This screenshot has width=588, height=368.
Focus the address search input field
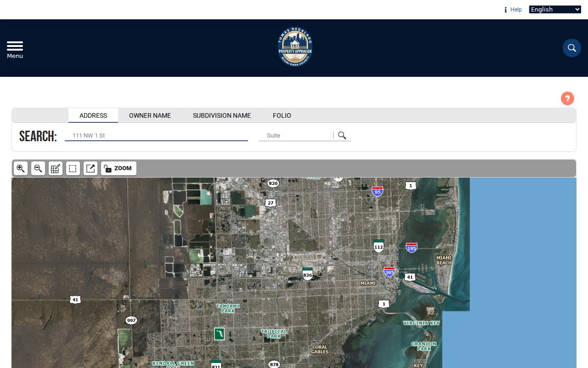tap(156, 135)
